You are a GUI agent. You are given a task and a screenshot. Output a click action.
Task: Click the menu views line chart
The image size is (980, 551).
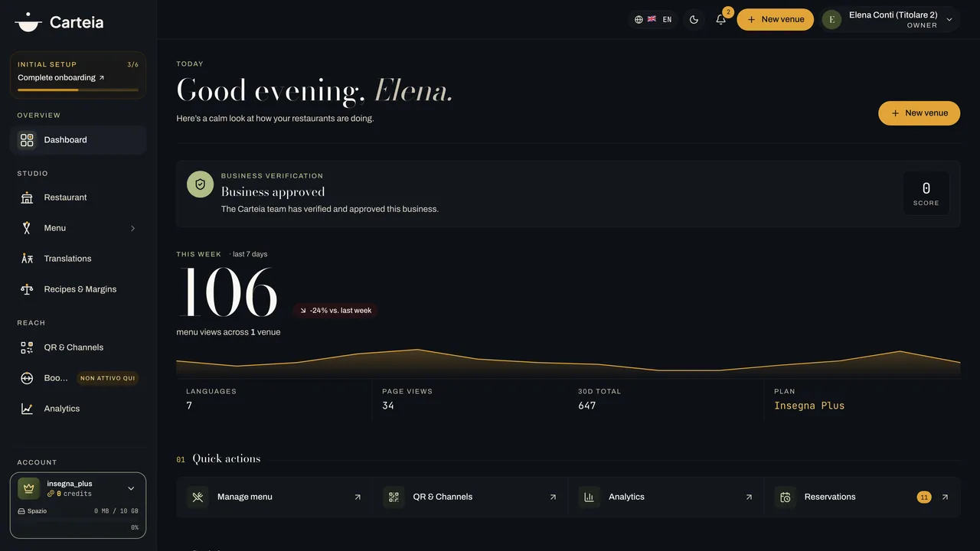568,363
